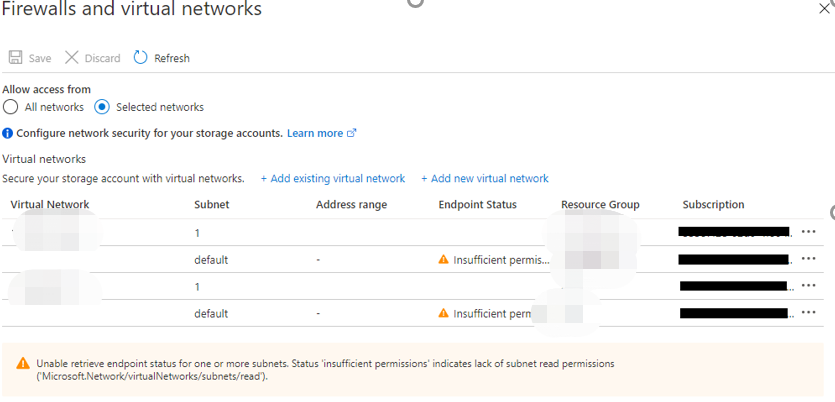Click the Subscription column header
The height and width of the screenshot is (402, 835).
714,205
